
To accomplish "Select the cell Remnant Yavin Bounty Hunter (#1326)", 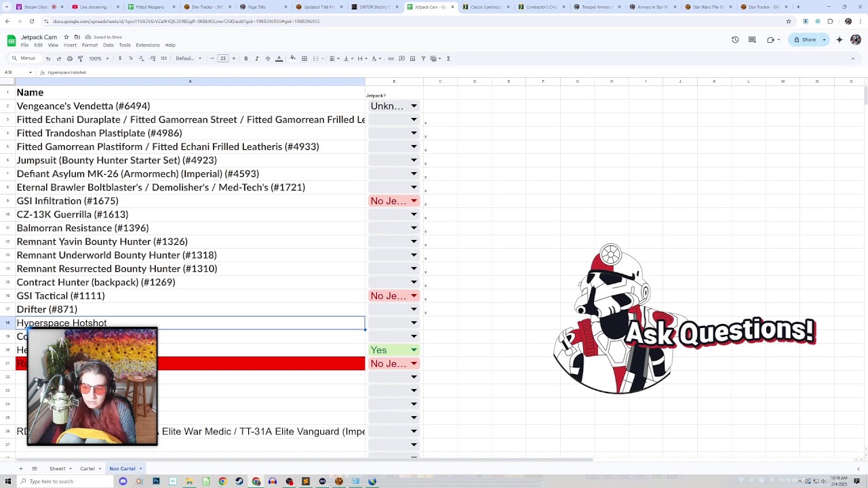I will [190, 241].
